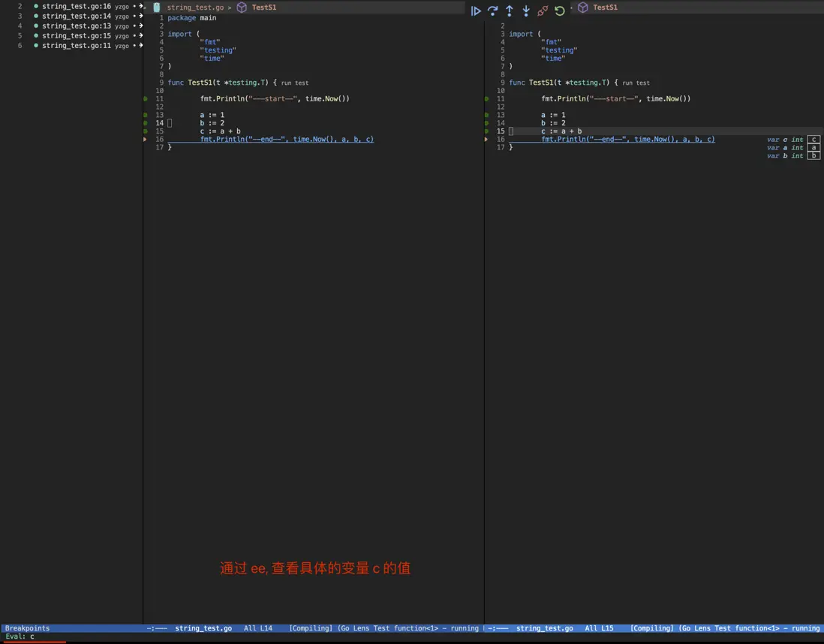Toggle breakpoint dot on line 14 in right pane
Image resolution: width=824 pixels, height=644 pixels.
point(486,123)
